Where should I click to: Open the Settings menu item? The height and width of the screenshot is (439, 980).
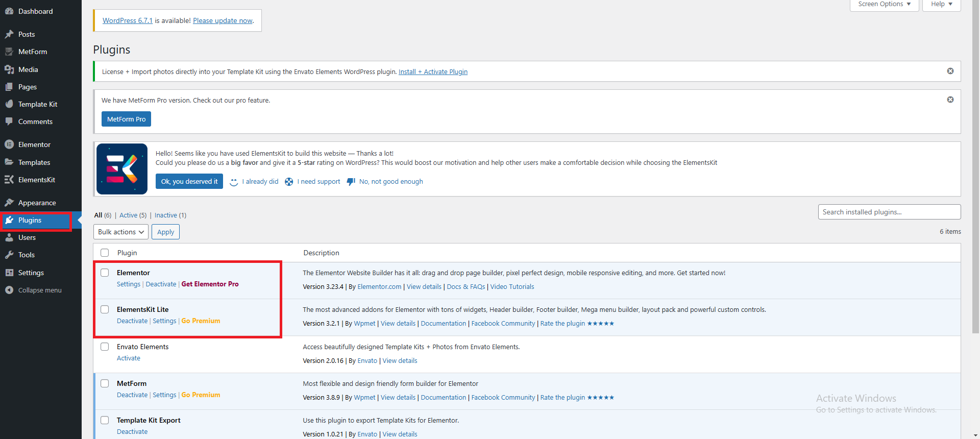tap(31, 273)
